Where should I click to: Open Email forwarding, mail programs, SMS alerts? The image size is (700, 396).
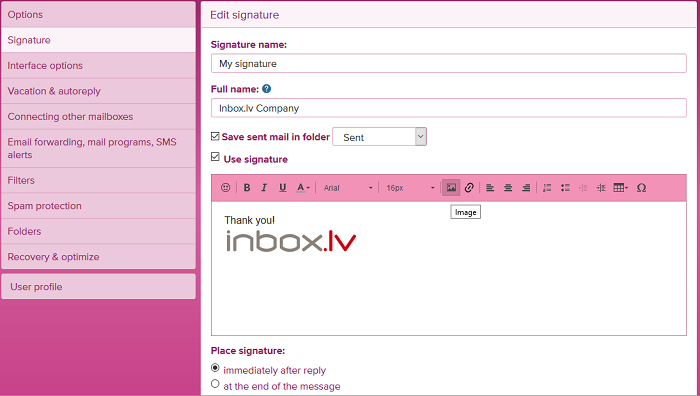click(98, 149)
